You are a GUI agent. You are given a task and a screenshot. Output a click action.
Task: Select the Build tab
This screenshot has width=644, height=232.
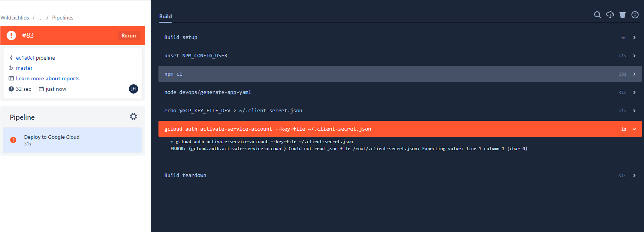point(165,16)
